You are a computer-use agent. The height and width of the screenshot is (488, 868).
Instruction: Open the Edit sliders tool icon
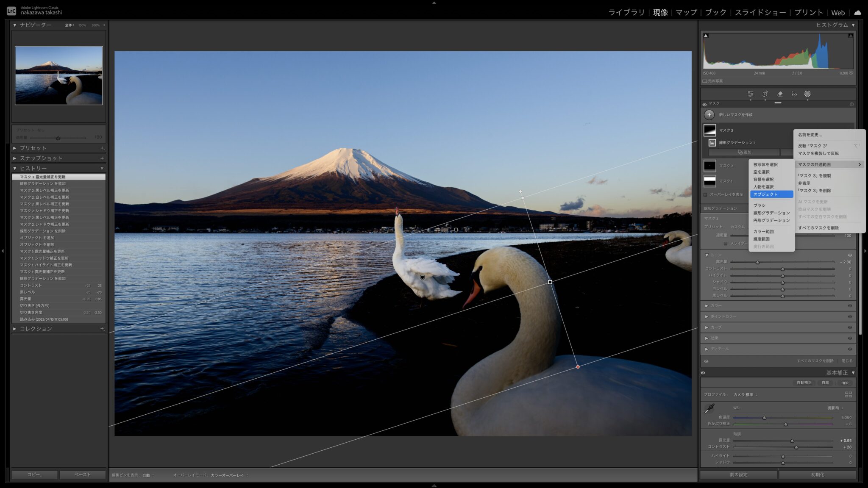pyautogui.click(x=750, y=94)
